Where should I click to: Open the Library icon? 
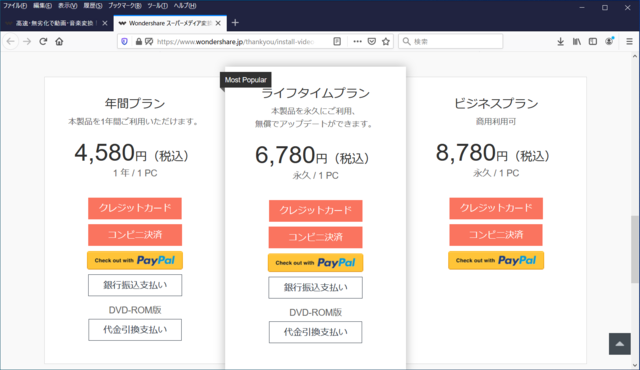pos(577,41)
